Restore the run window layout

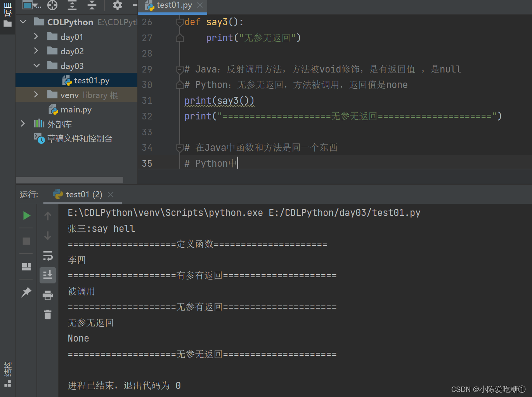click(26, 266)
